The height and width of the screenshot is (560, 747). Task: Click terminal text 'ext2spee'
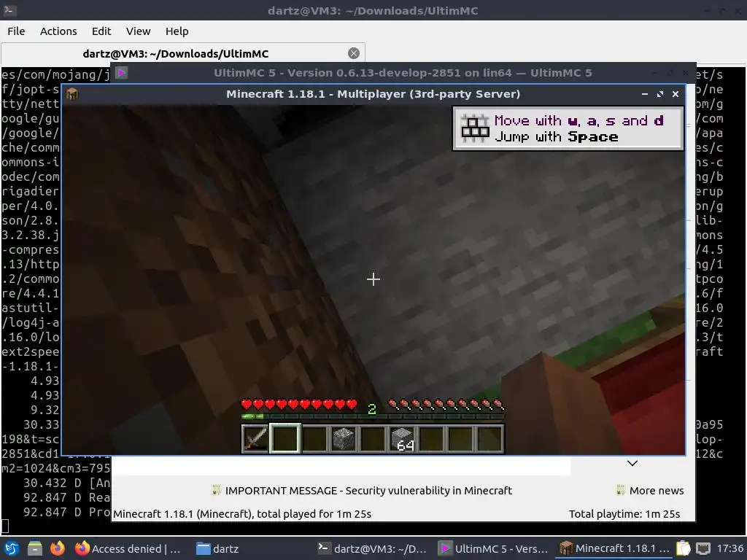point(30,352)
